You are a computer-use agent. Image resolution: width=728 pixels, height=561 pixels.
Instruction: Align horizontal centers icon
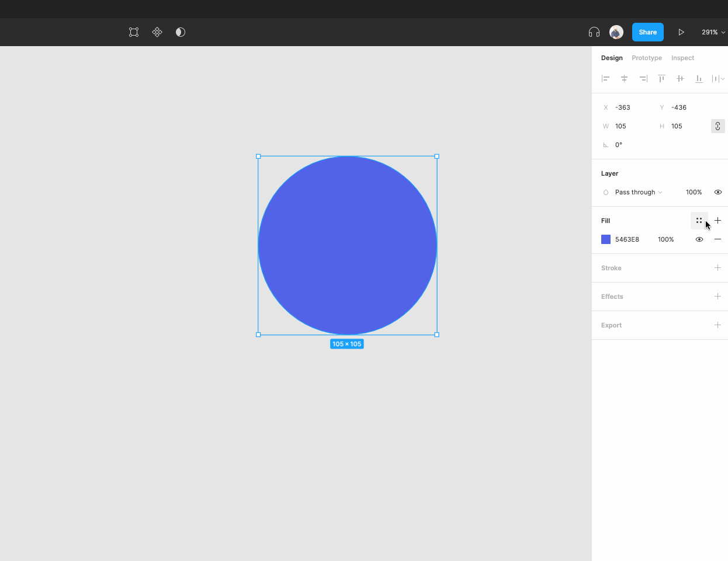pyautogui.click(x=625, y=78)
